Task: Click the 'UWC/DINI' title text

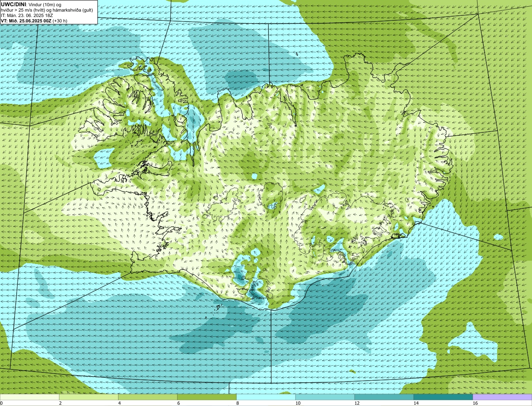Action: tap(13, 4)
